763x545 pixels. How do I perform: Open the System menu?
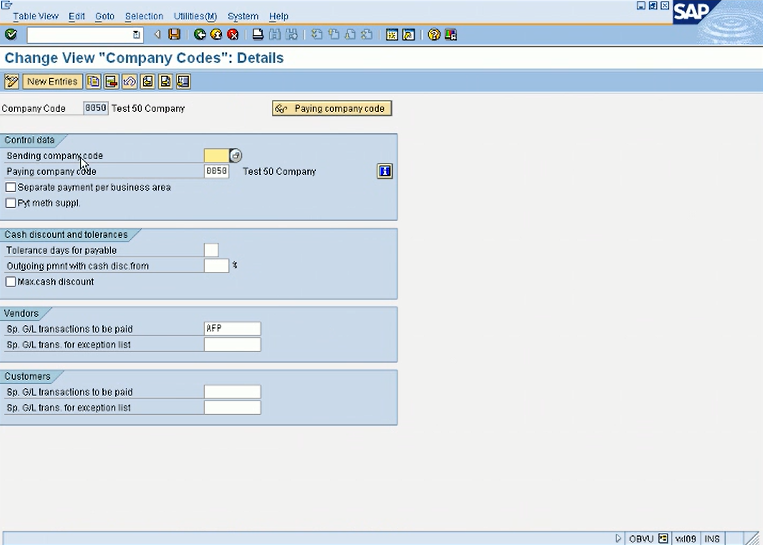243,16
